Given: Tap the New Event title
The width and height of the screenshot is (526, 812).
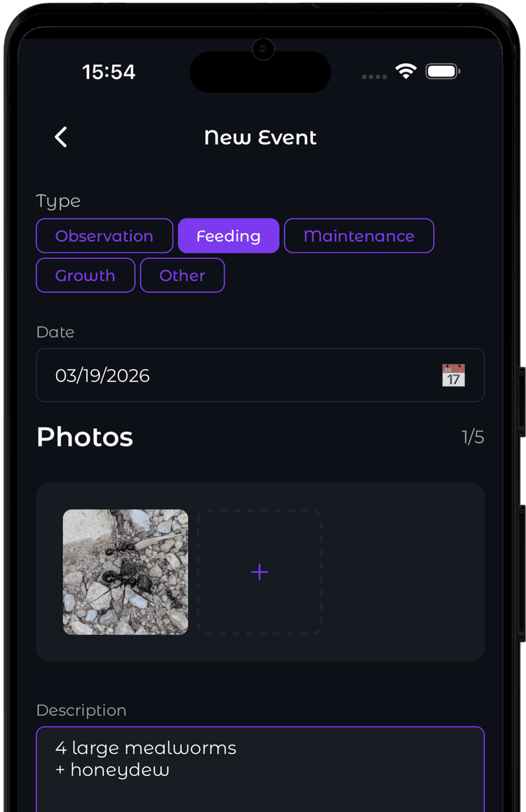Looking at the screenshot, I should [260, 138].
